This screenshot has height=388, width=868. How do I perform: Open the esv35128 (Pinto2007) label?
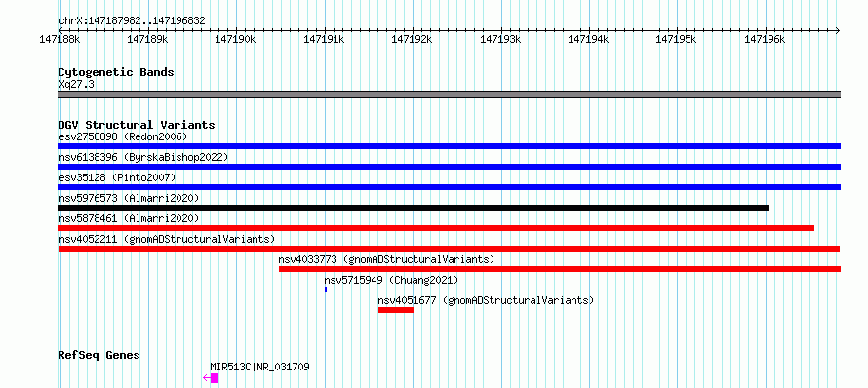[x=117, y=177]
